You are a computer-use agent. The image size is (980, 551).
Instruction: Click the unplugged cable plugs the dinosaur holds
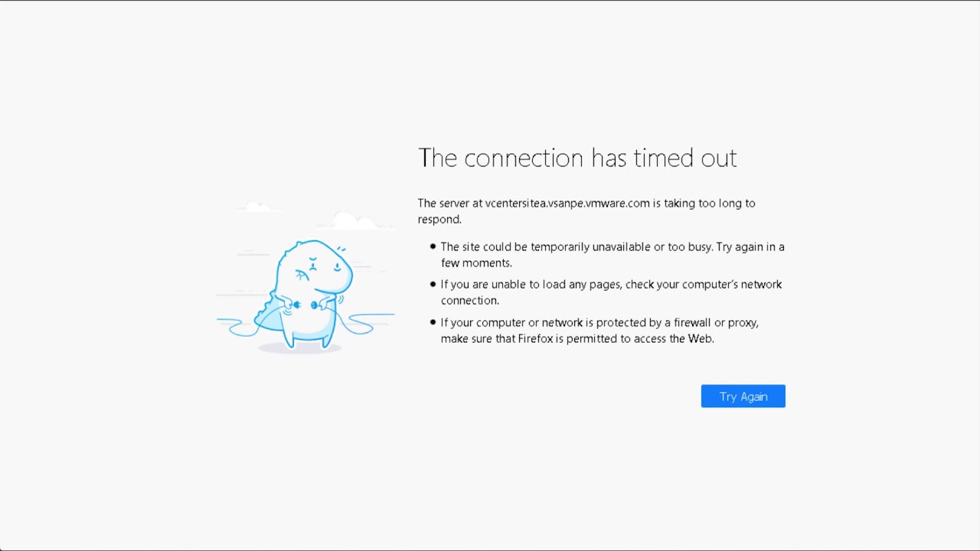coord(305,305)
